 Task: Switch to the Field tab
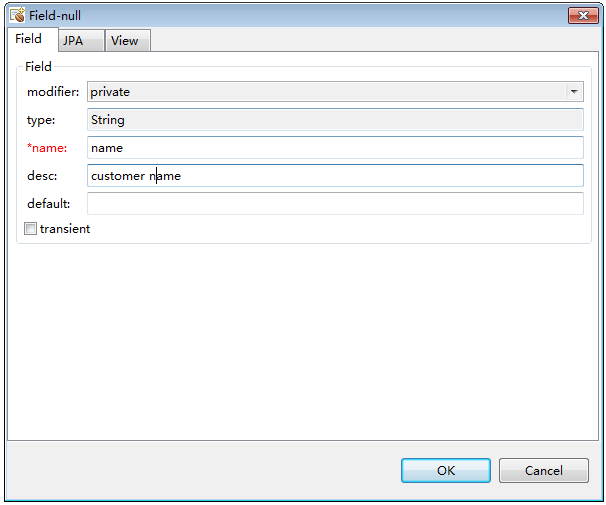coord(32,39)
